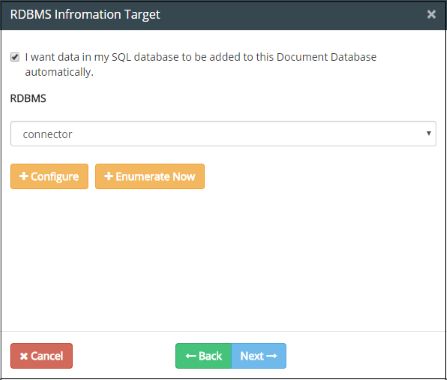The width and height of the screenshot is (447, 380).
Task: Click the right arrow icon on Next
Action: pyautogui.click(x=272, y=356)
